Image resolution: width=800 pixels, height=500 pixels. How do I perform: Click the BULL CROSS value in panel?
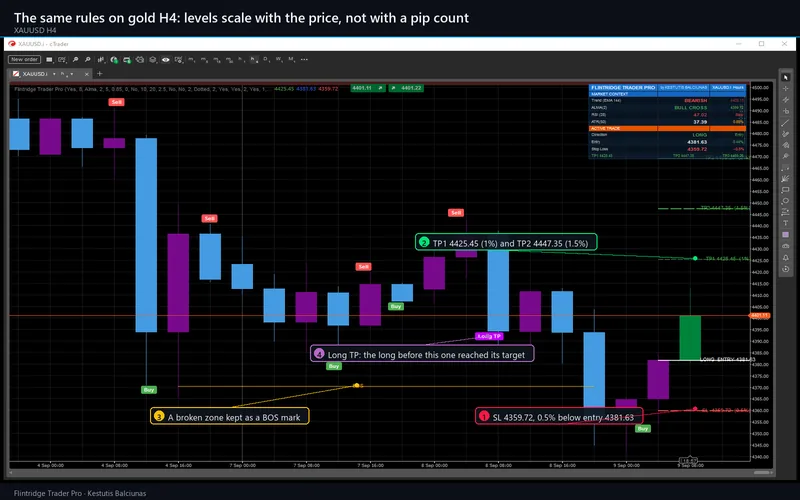pyautogui.click(x=690, y=108)
